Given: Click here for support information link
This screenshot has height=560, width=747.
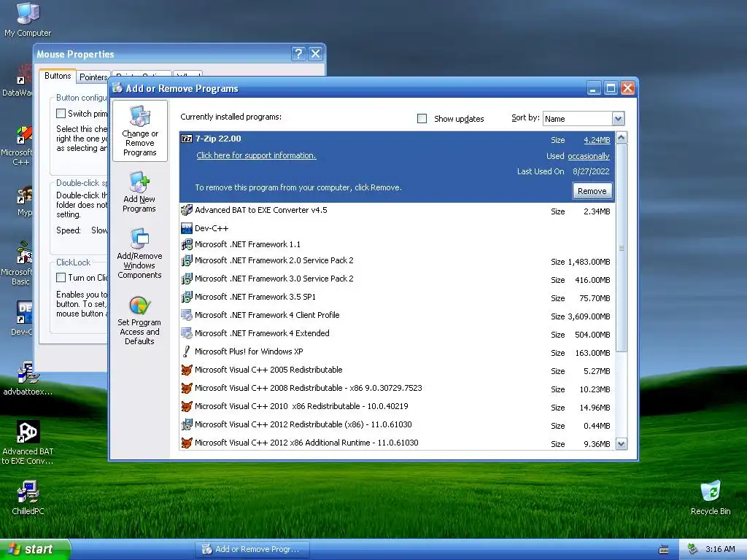Looking at the screenshot, I should click(256, 155).
